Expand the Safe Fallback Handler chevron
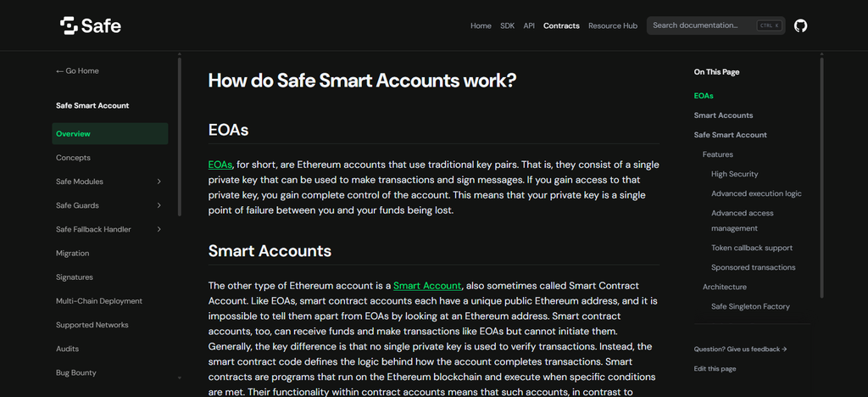Image resolution: width=868 pixels, height=397 pixels. coord(159,229)
